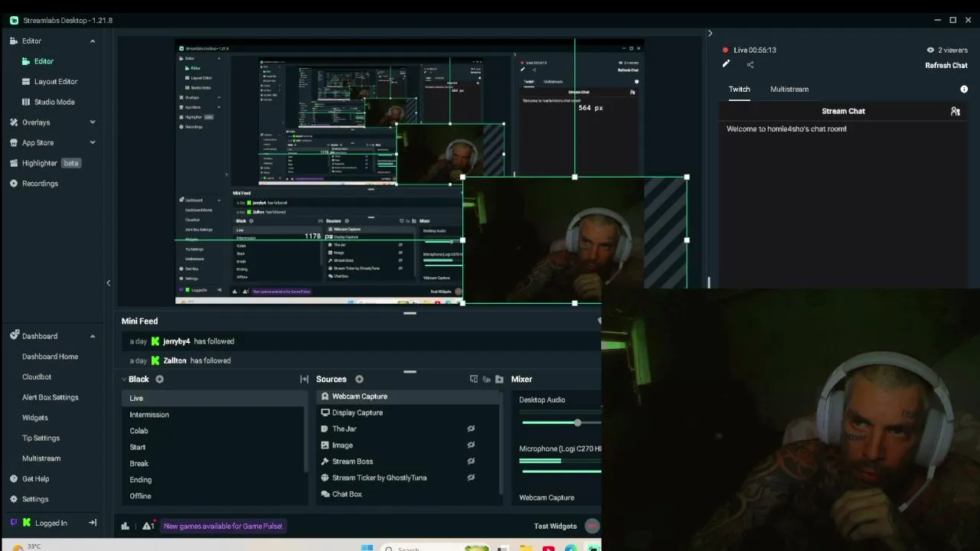Click the Dashboard sidebar icon
Viewport: 980px width, 551px height.
tap(14, 335)
